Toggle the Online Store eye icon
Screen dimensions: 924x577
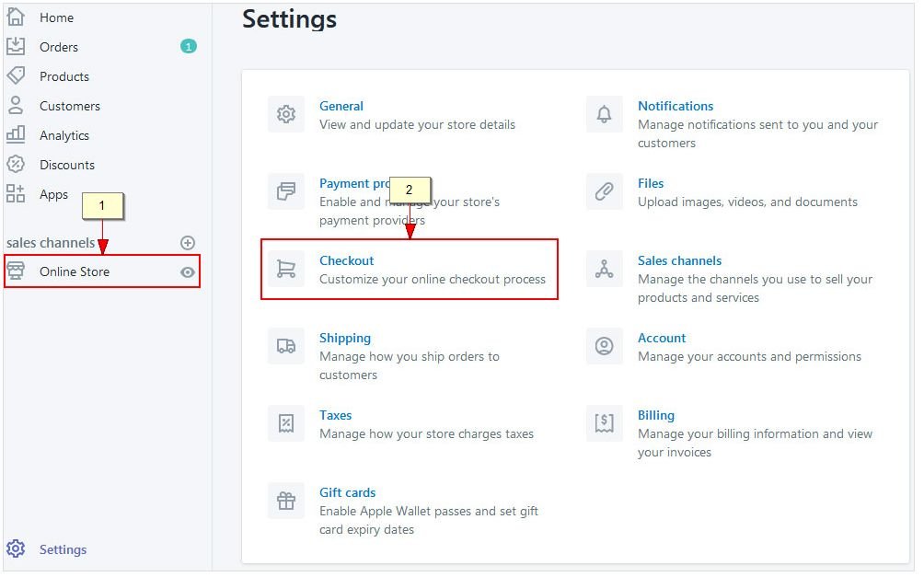tap(188, 272)
